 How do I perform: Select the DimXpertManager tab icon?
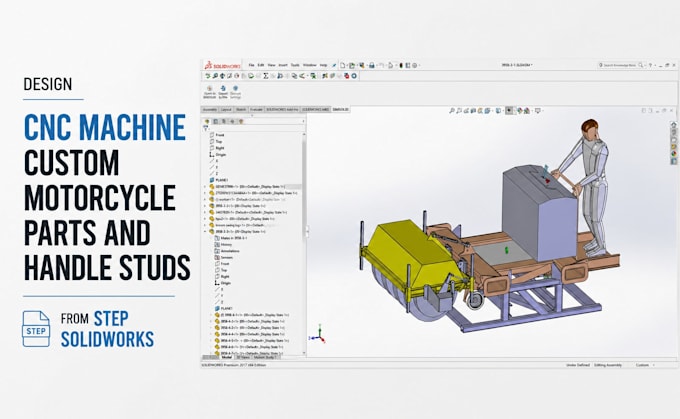[x=232, y=121]
